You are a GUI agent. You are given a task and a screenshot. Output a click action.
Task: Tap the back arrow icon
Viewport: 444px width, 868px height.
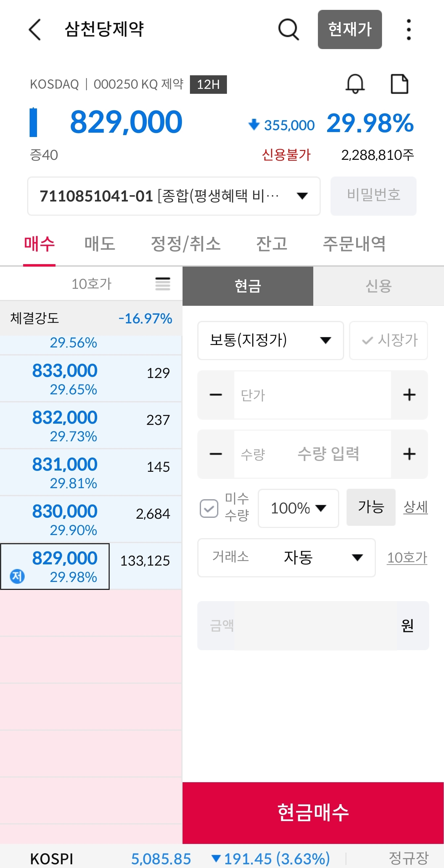[x=35, y=30]
